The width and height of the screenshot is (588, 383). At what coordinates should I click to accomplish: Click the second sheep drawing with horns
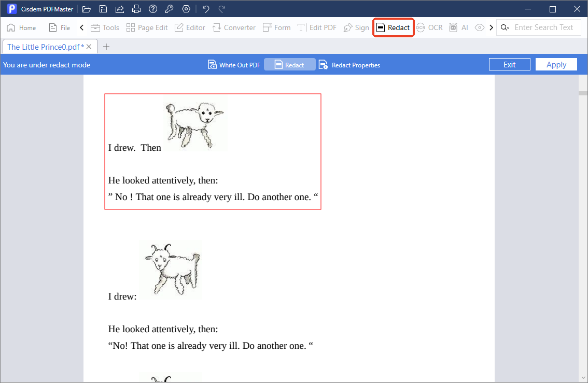171,270
